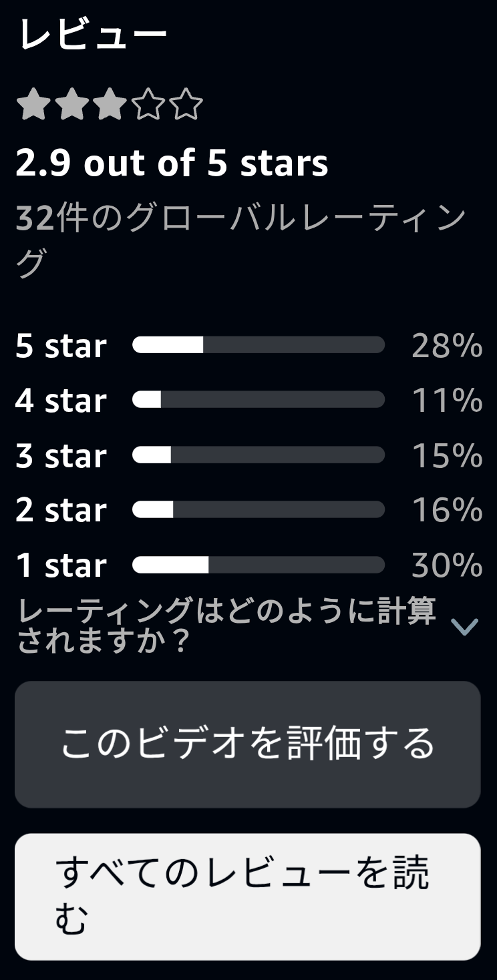Click the 28% five-star percentage

tap(446, 346)
